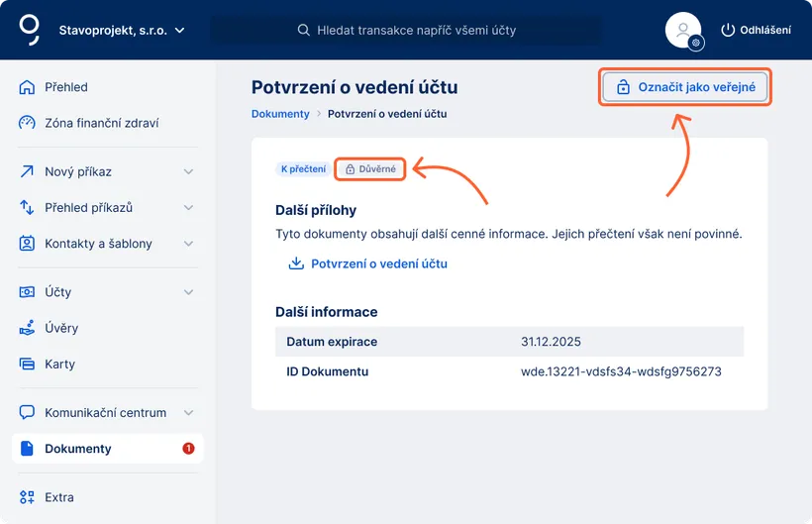Select Dokumenty in the sidebar
812x524 pixels.
tap(108, 449)
